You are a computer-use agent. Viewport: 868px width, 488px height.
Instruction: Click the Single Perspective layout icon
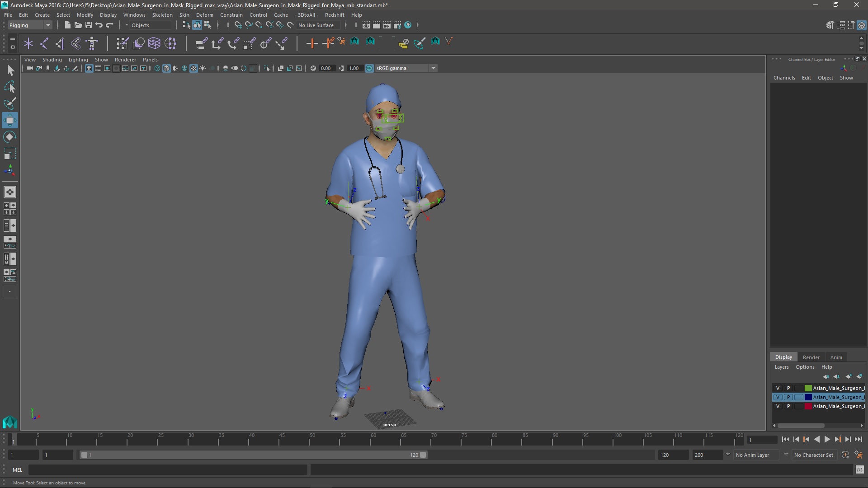pos(10,192)
